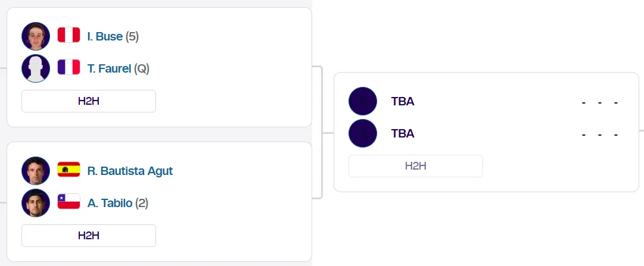Click A. Tabilo's player photo

(36, 203)
